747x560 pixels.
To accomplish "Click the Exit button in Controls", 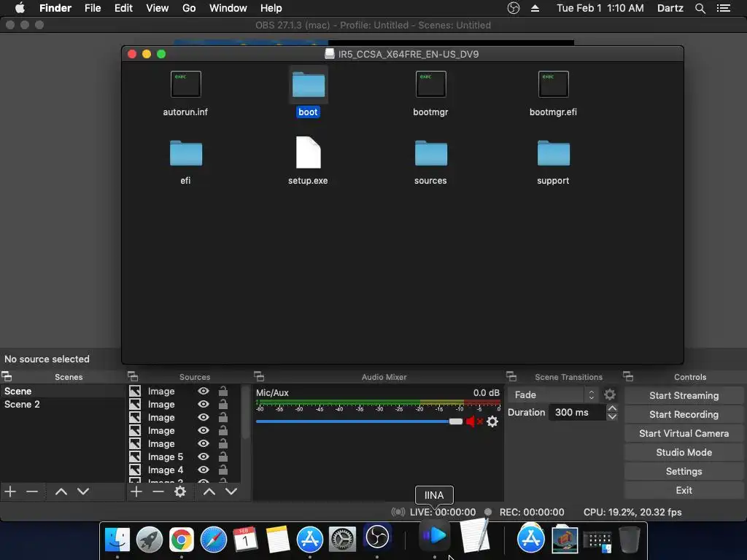I will tap(684, 491).
